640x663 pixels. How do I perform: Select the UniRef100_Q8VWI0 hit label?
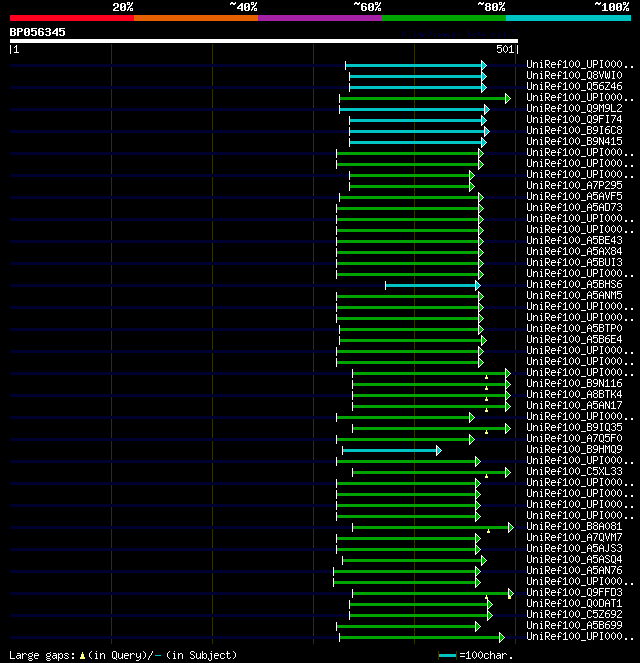tap(574, 75)
